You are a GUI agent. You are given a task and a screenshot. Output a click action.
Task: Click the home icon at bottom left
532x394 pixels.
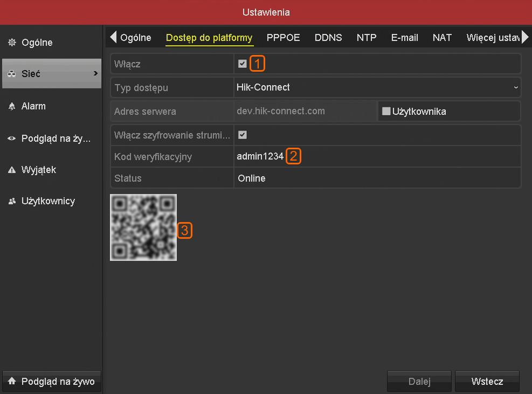point(12,381)
